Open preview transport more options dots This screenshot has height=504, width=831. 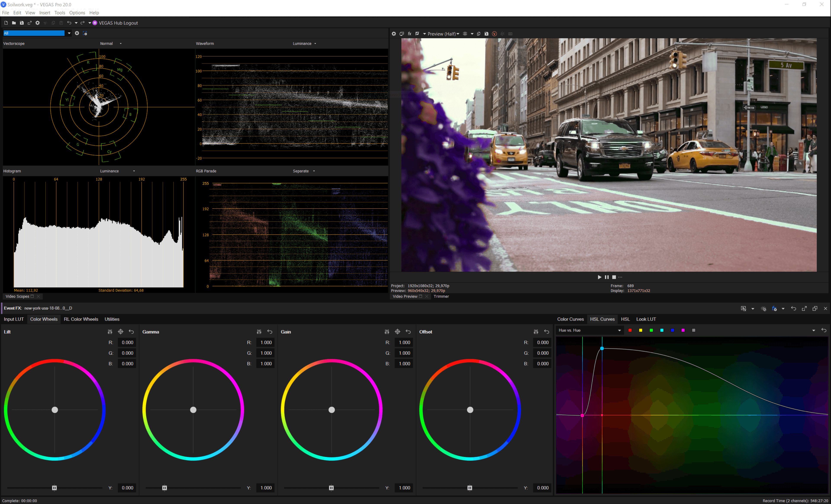620,277
